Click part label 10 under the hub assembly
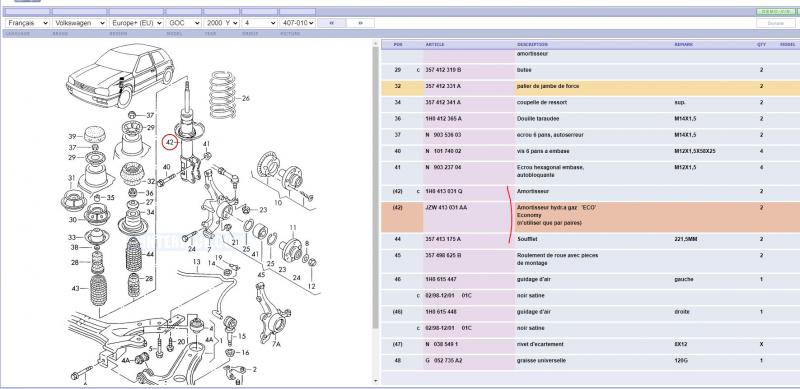800x389 pixels. click(278, 203)
